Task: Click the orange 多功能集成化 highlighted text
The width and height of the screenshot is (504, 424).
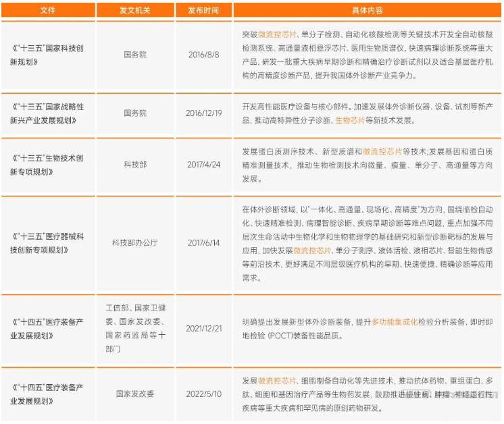Action: coord(396,321)
